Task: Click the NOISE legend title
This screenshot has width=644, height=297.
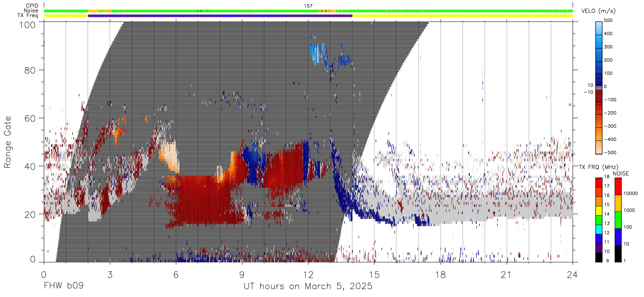Action: pyautogui.click(x=621, y=173)
